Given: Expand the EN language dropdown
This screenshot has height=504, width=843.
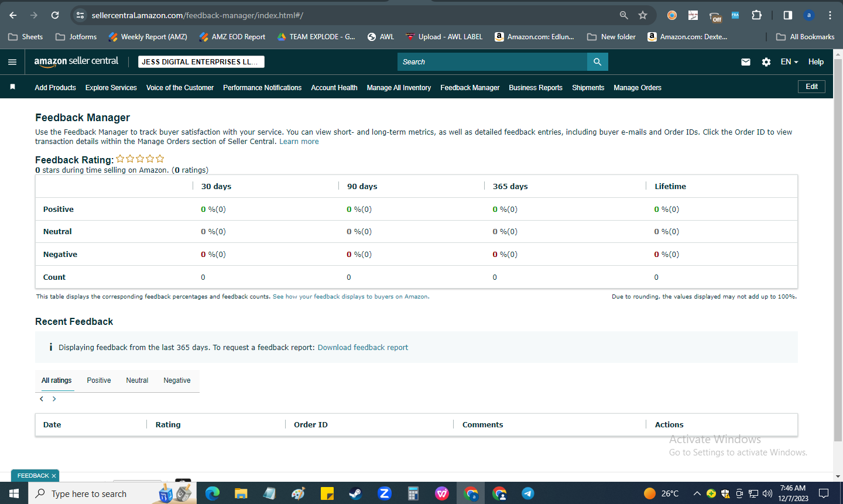Looking at the screenshot, I should [x=789, y=61].
